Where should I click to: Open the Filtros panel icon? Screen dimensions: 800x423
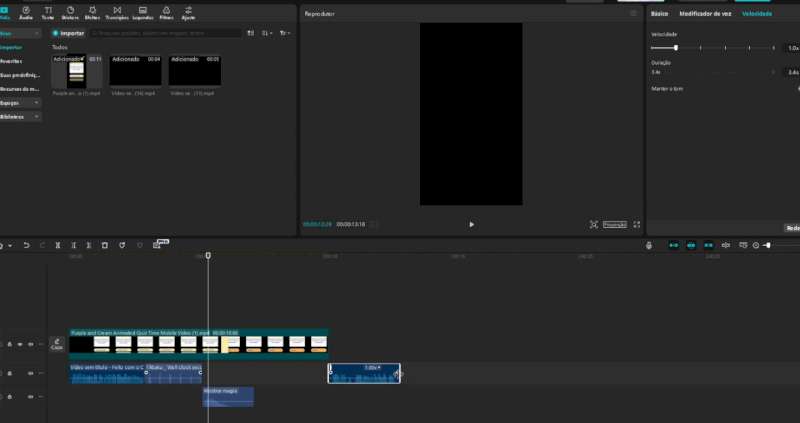coord(165,13)
